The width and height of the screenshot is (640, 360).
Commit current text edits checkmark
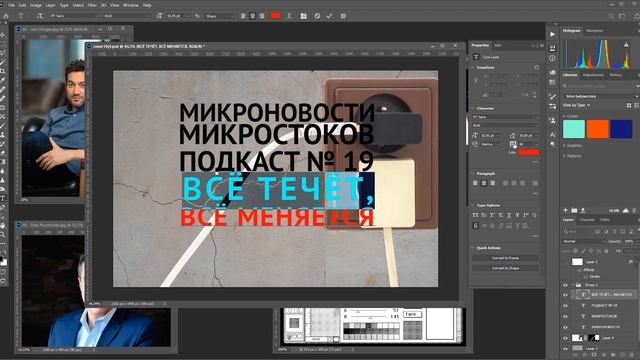tap(329, 16)
